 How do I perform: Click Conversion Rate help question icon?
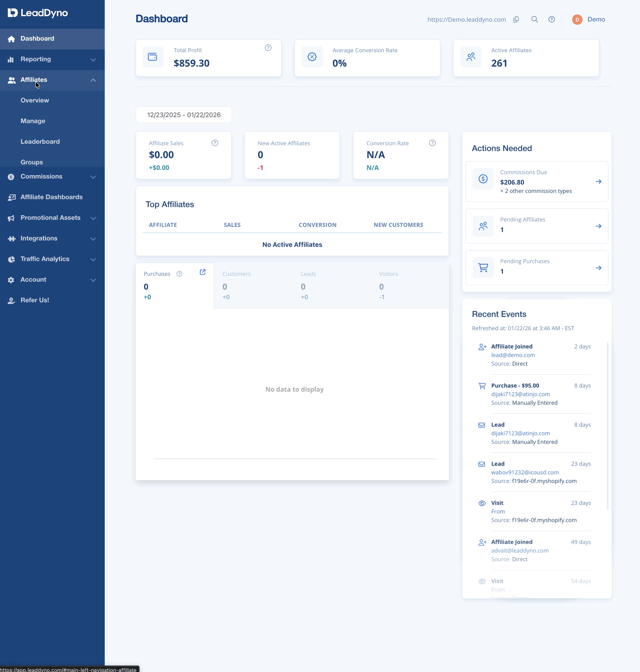(432, 143)
